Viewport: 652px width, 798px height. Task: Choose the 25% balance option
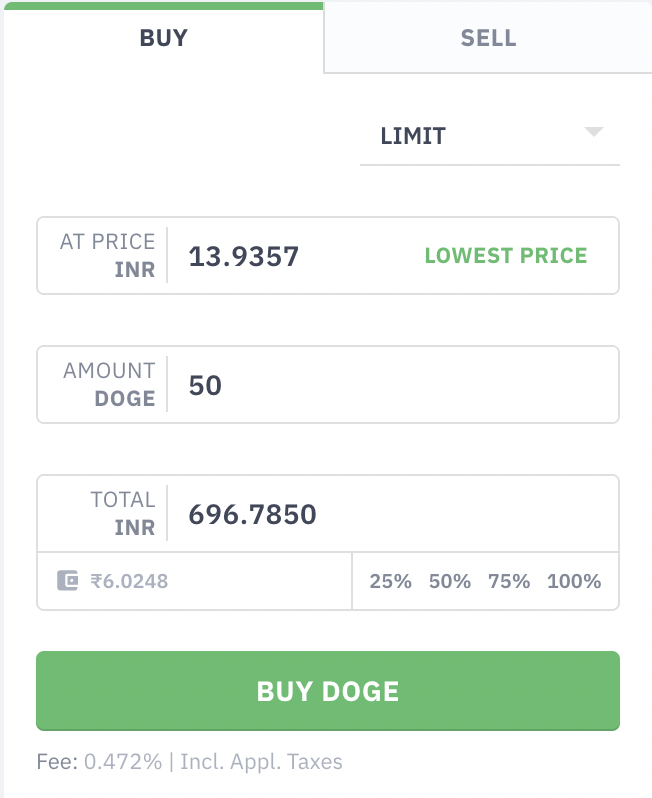(x=390, y=581)
